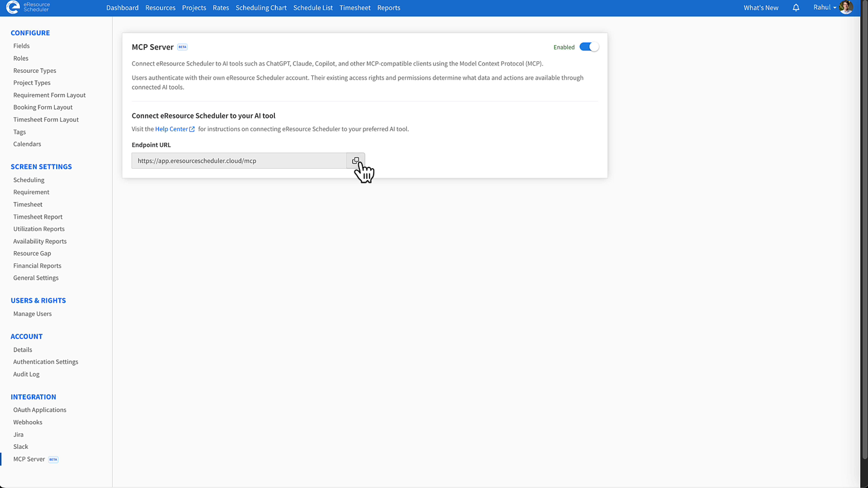The width and height of the screenshot is (868, 488).
Task: Open the Projects menu item
Action: [x=194, y=8]
